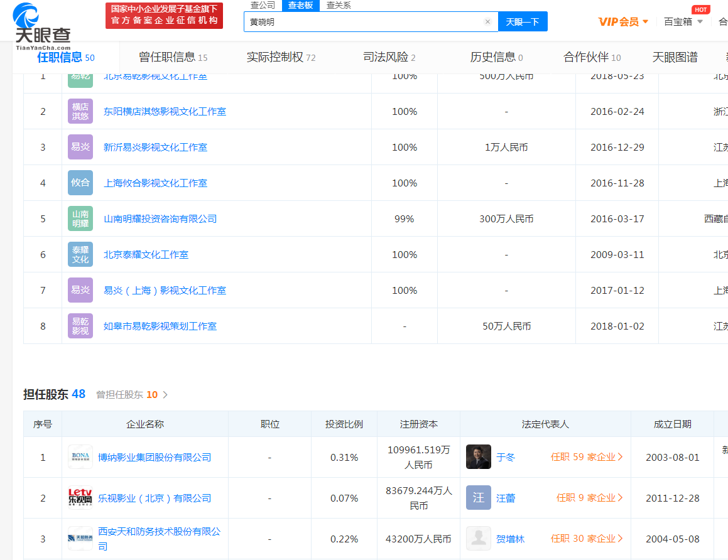Viewport: 728px width, 560px height.
Task: Click the 攸合 company badge icon
Action: 80,183
